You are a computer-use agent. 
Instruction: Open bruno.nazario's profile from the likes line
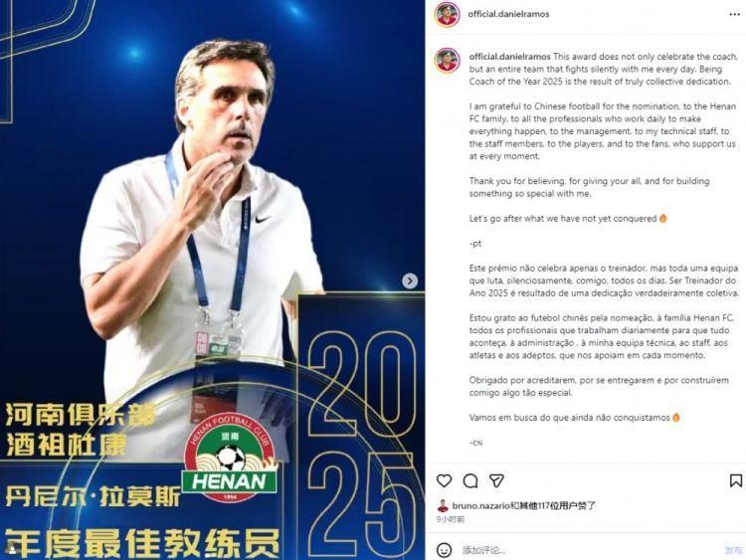coord(481,505)
